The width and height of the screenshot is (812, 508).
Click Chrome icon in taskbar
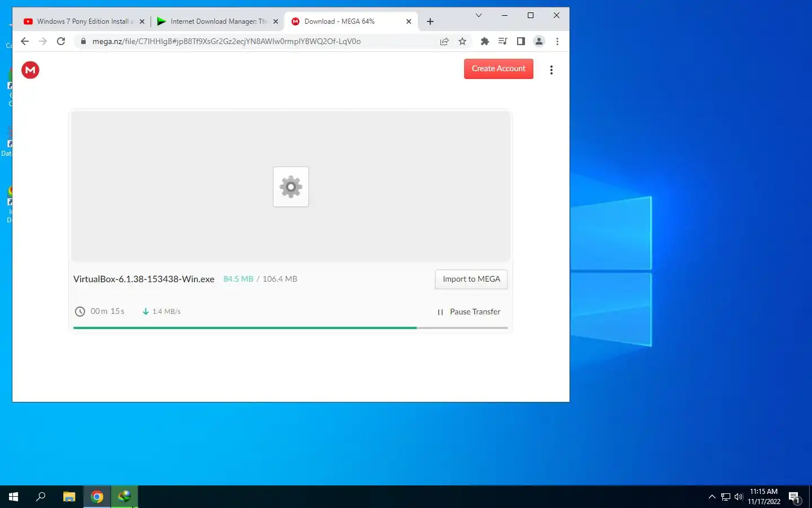point(97,497)
